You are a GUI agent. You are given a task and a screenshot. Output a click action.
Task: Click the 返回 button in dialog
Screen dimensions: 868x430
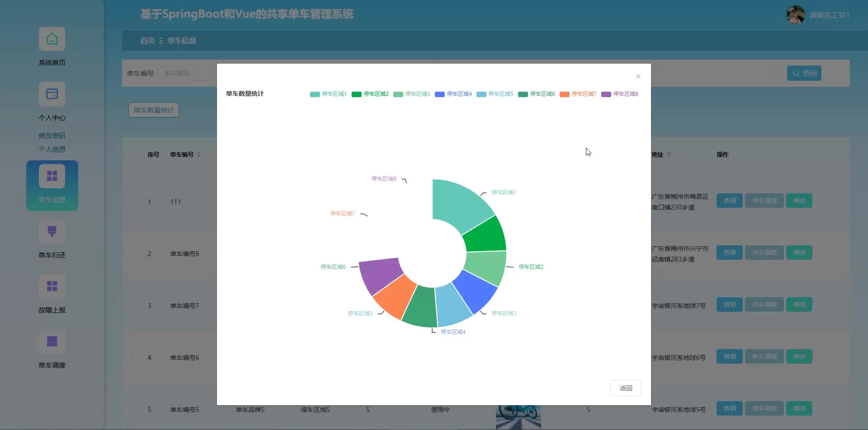(x=626, y=388)
